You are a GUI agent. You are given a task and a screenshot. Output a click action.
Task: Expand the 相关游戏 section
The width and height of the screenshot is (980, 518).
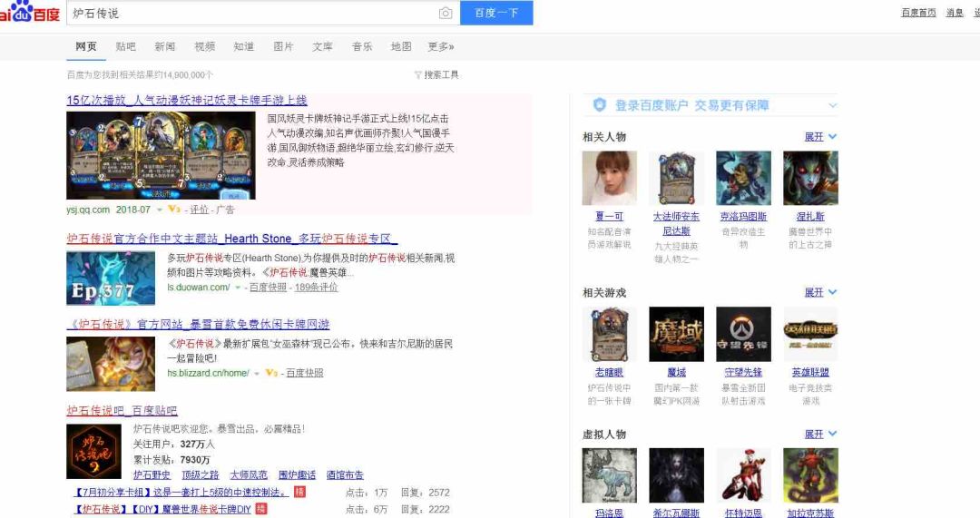point(820,292)
